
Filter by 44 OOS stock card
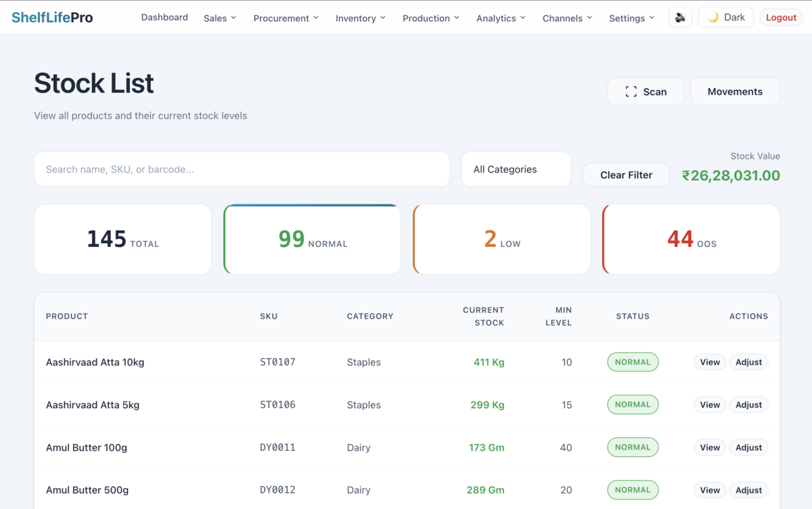[x=691, y=240]
